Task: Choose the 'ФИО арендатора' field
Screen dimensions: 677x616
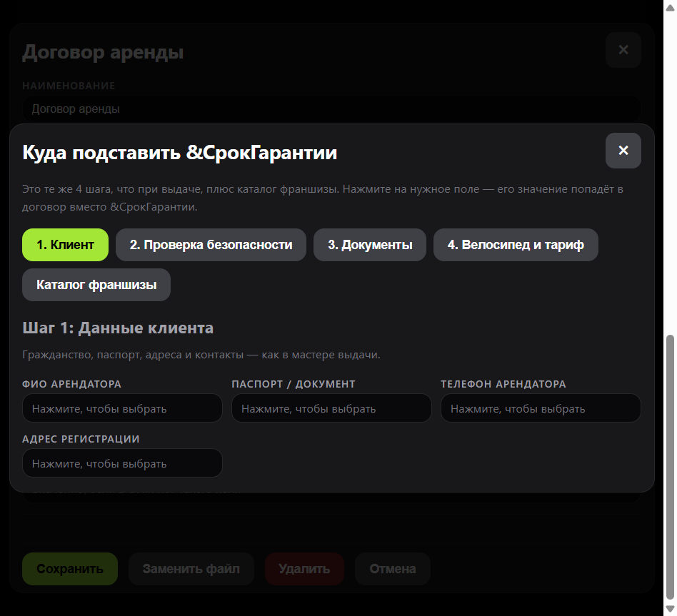Action: point(122,408)
